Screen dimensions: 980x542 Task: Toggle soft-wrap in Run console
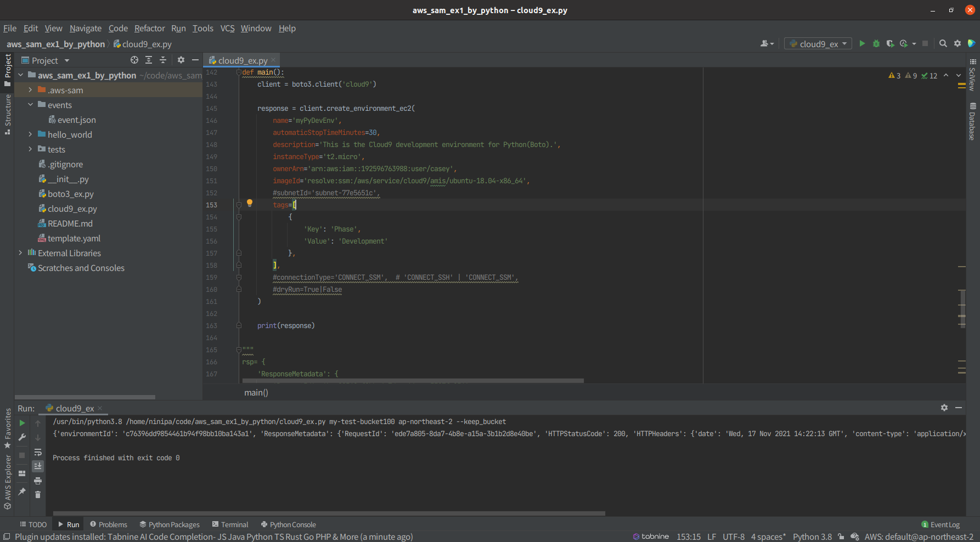point(38,452)
